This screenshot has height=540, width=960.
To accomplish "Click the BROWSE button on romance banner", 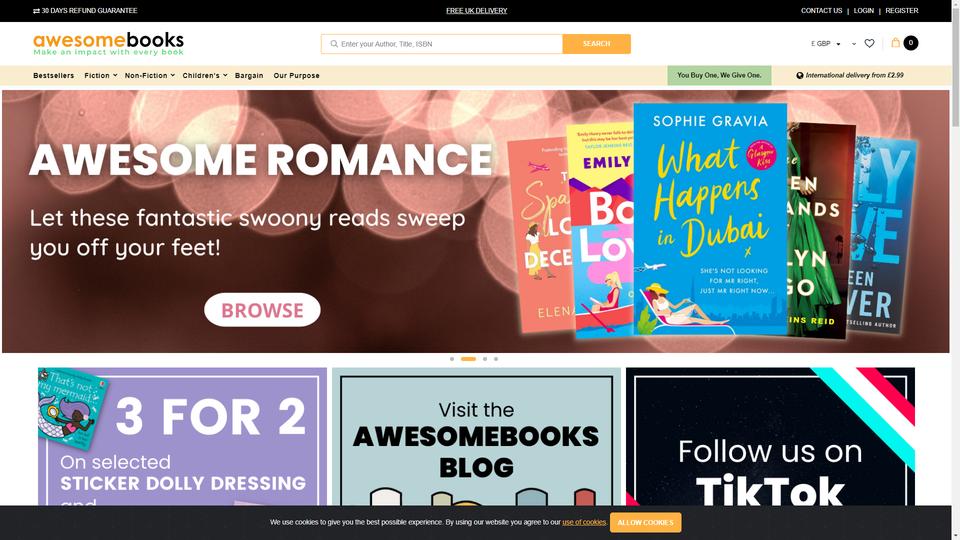I will [x=262, y=310].
